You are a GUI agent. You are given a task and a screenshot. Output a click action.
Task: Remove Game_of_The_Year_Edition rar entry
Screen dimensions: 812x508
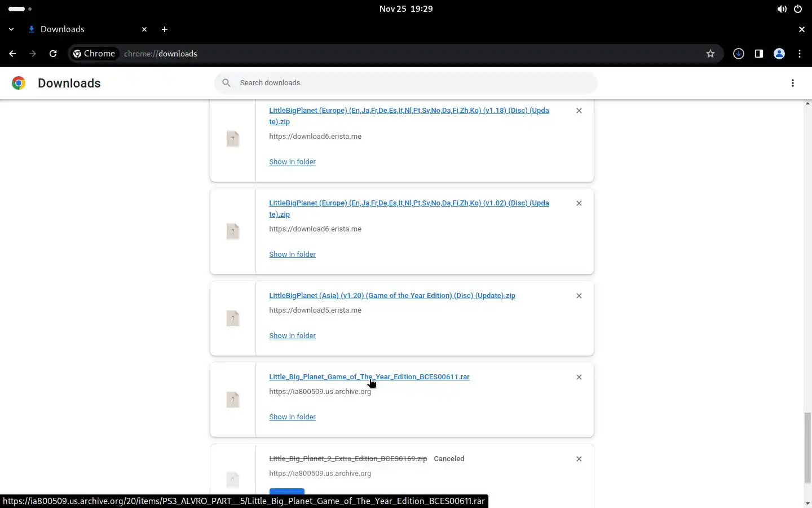pyautogui.click(x=579, y=377)
